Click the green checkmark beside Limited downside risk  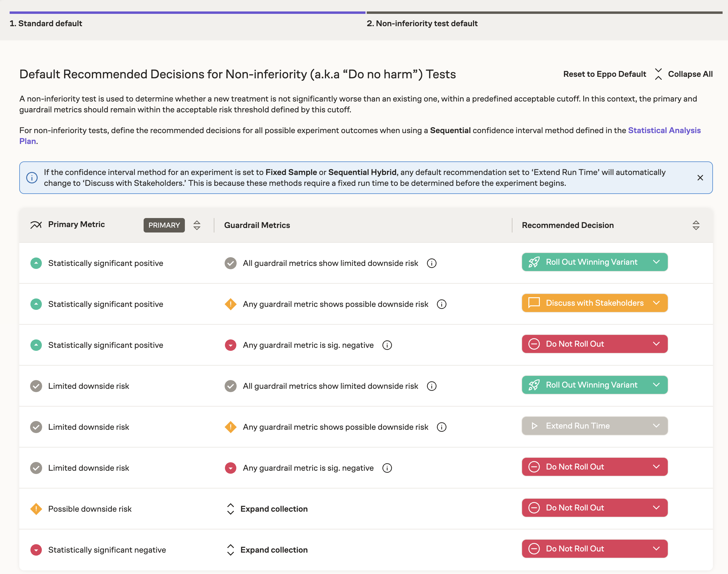[36, 386]
